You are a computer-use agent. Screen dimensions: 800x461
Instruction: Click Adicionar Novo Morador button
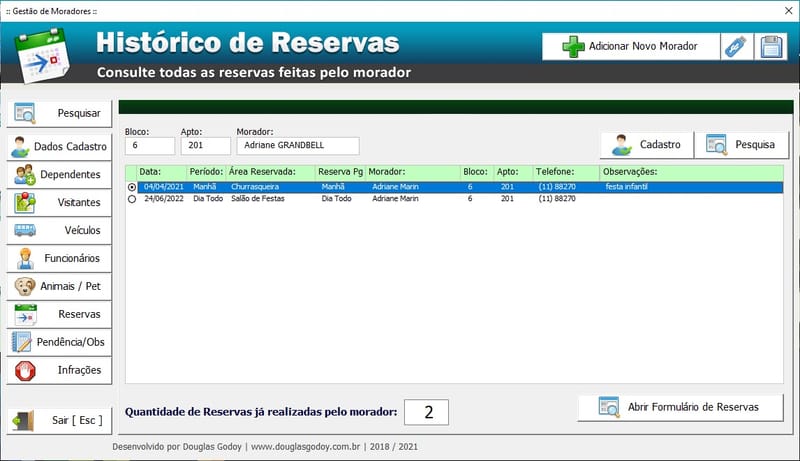point(629,46)
